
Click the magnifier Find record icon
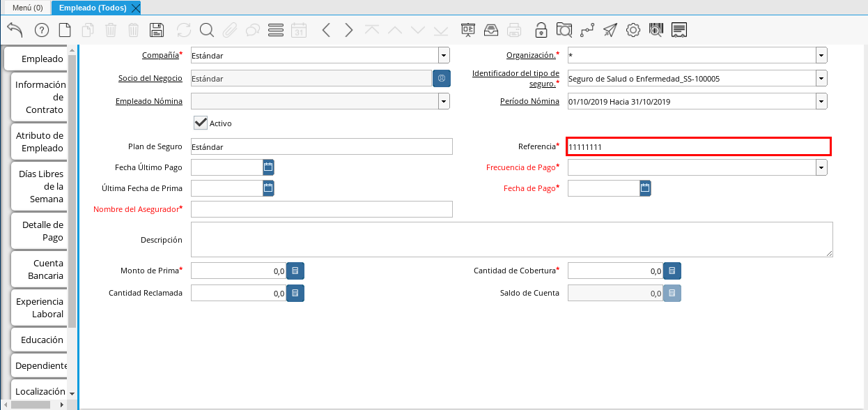pyautogui.click(x=207, y=30)
